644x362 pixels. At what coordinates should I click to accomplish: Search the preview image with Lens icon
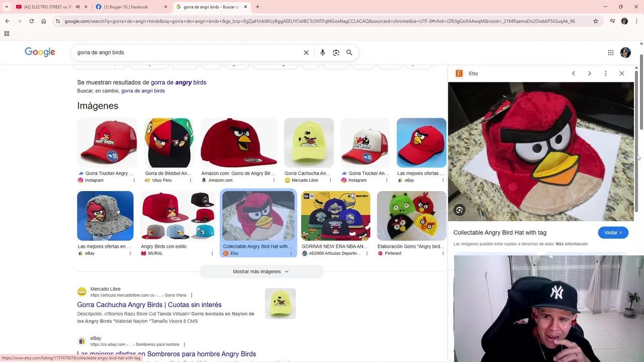(x=459, y=210)
